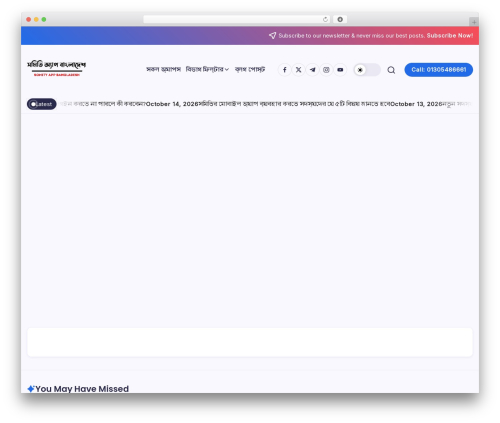This screenshot has height=423, width=500.
Task: Click the Subscribe Now! link
Action: [x=450, y=36]
